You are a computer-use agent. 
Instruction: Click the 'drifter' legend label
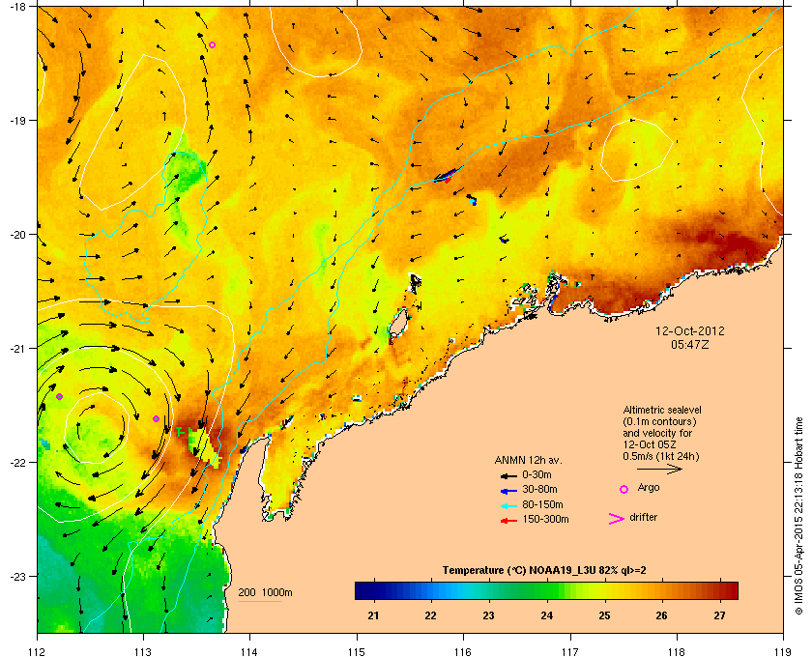pyautogui.click(x=643, y=517)
